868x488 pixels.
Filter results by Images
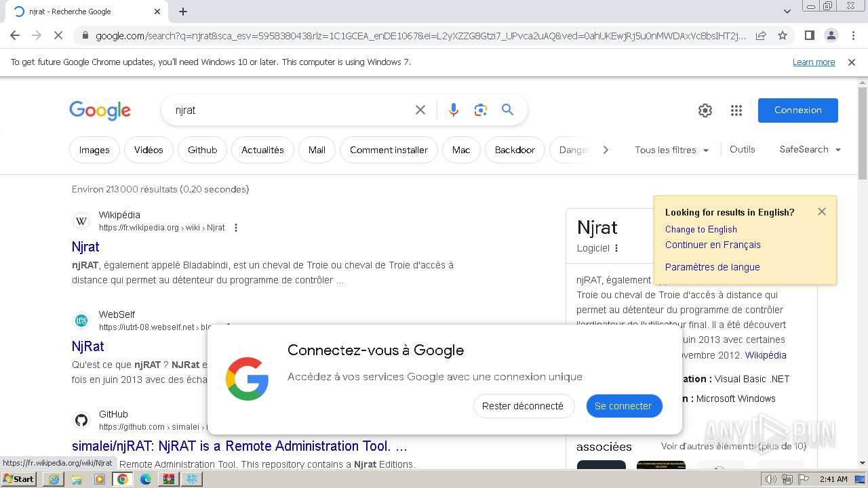tap(94, 150)
